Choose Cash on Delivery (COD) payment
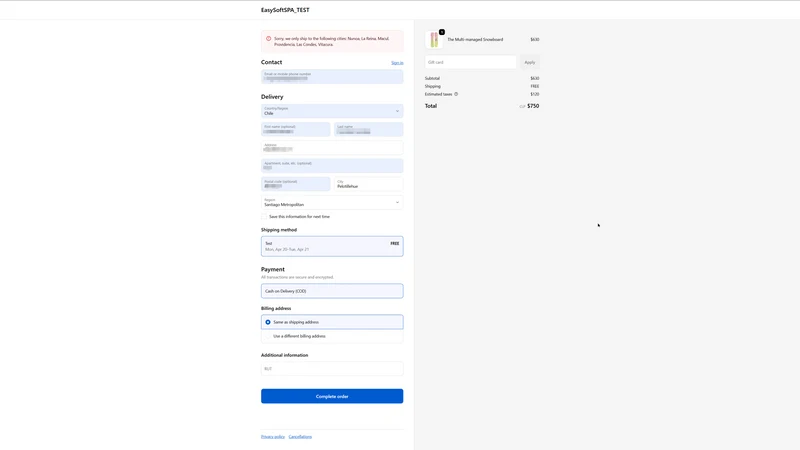 [x=332, y=291]
